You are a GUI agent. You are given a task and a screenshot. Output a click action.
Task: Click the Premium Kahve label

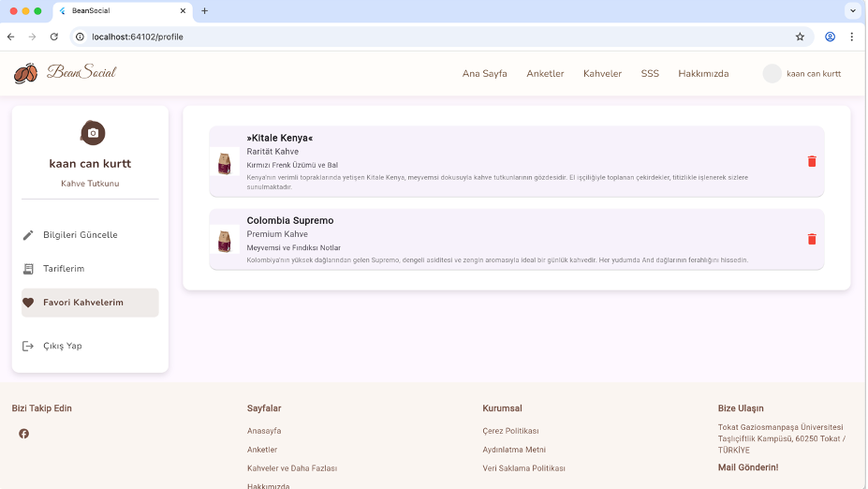coord(277,234)
